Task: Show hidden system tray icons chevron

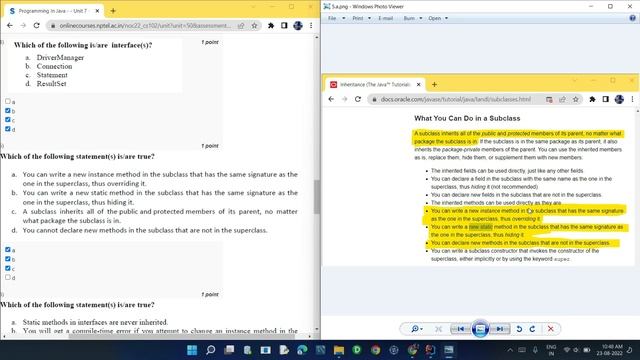Action: pos(510,350)
